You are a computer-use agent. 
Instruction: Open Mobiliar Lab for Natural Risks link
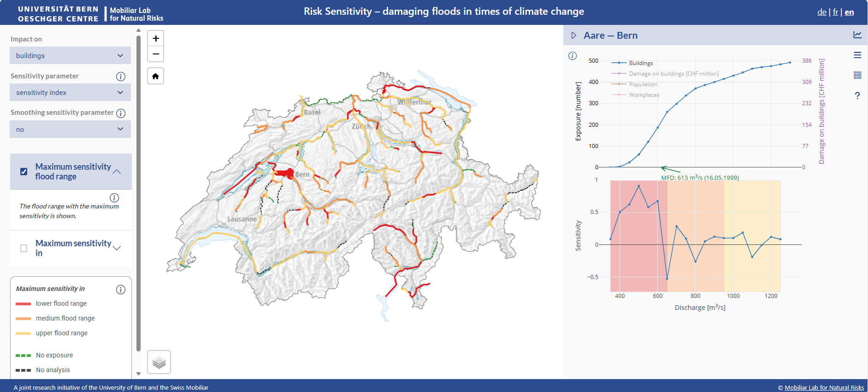click(x=824, y=387)
